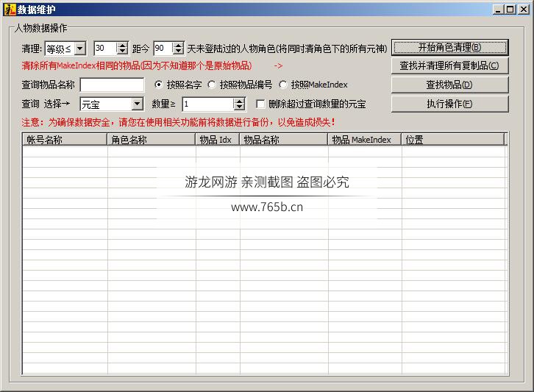534x392 pixels.
Task: Select the 按照名字 radio option
Action: click(x=158, y=85)
